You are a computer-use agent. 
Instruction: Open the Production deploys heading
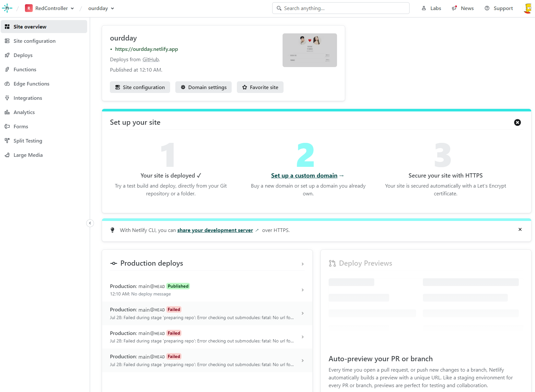[152, 263]
